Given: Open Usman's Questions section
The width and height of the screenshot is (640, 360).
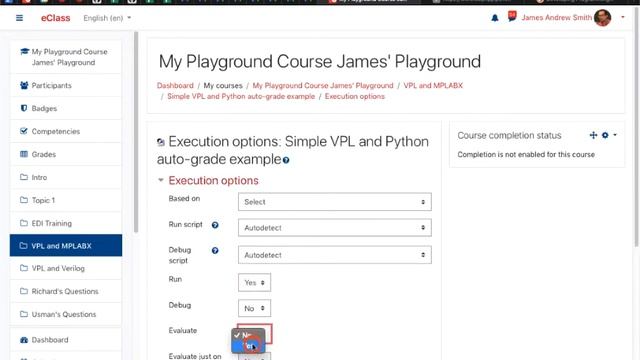Looking at the screenshot, I should point(66,314).
